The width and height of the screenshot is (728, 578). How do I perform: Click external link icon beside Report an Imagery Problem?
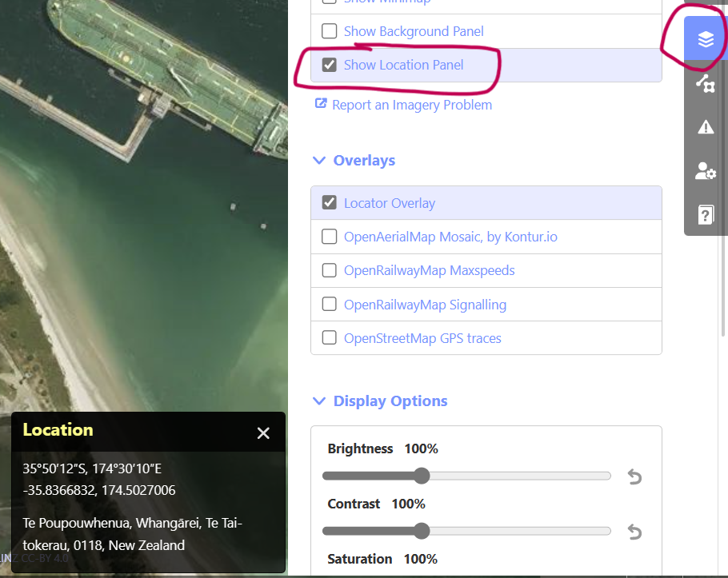(x=321, y=103)
